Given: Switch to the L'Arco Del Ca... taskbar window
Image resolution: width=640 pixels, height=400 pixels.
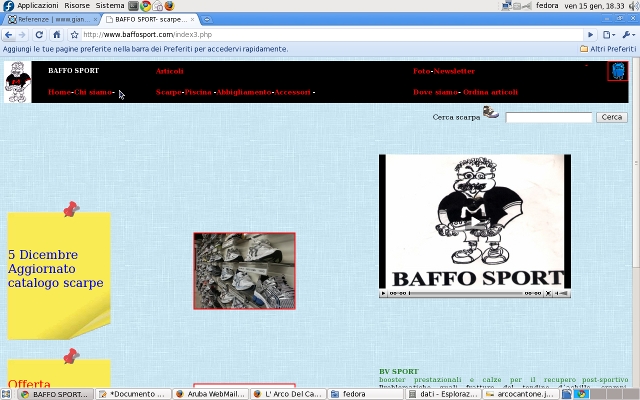Looking at the screenshot, I should click(x=288, y=394).
